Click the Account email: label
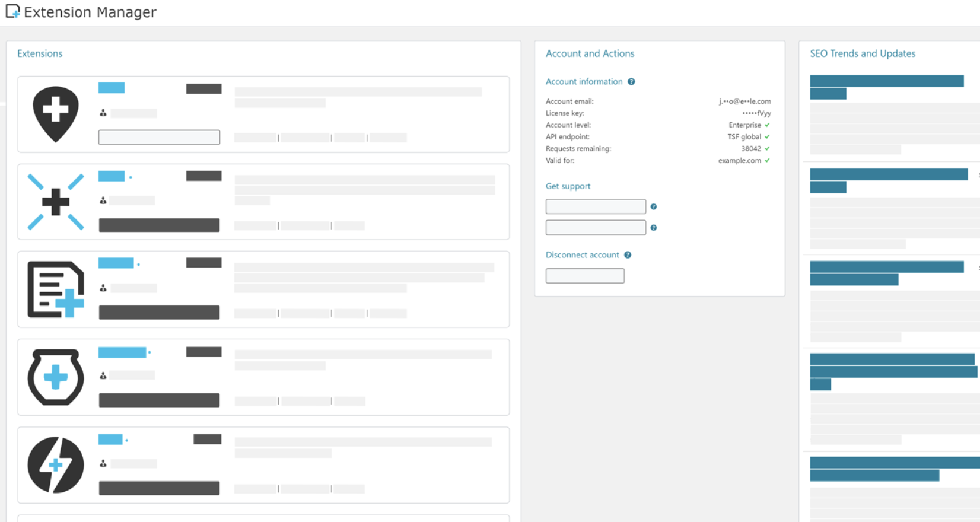The height and width of the screenshot is (522, 980). coord(569,101)
